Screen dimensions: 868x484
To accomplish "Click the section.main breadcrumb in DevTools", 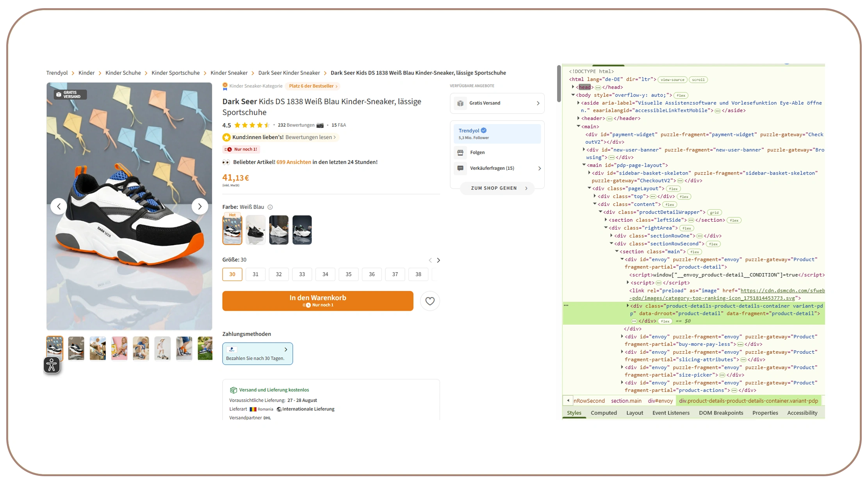I will pyautogui.click(x=626, y=401).
